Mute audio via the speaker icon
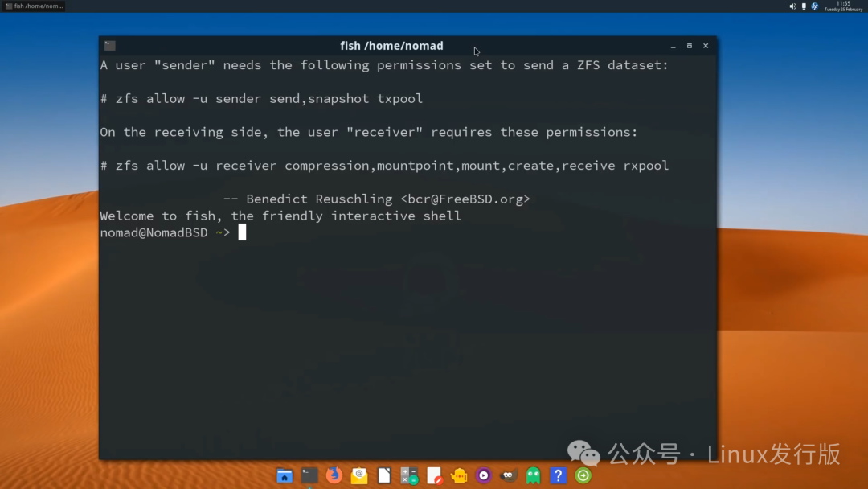The height and width of the screenshot is (489, 868). pos(792,6)
